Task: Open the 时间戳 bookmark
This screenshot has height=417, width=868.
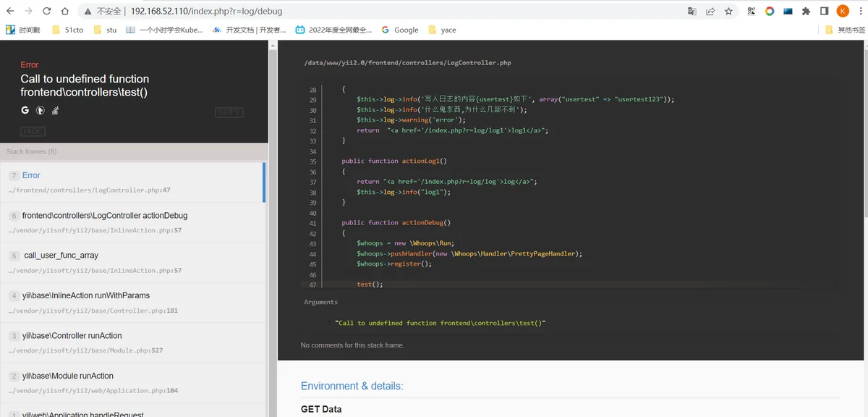Action: point(23,30)
